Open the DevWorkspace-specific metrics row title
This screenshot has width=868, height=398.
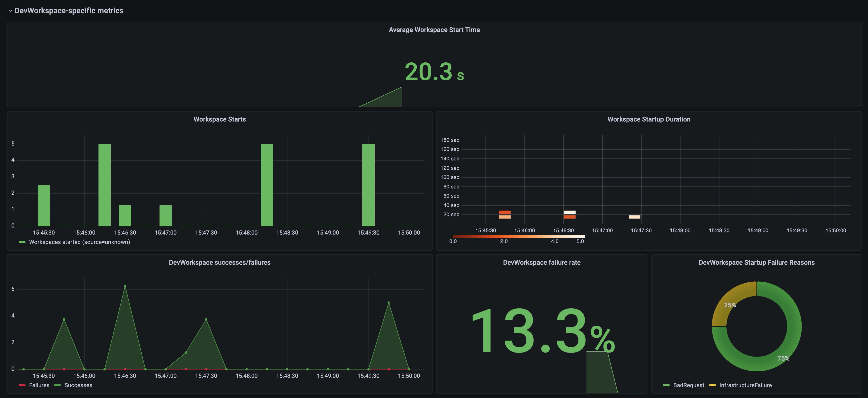[69, 11]
